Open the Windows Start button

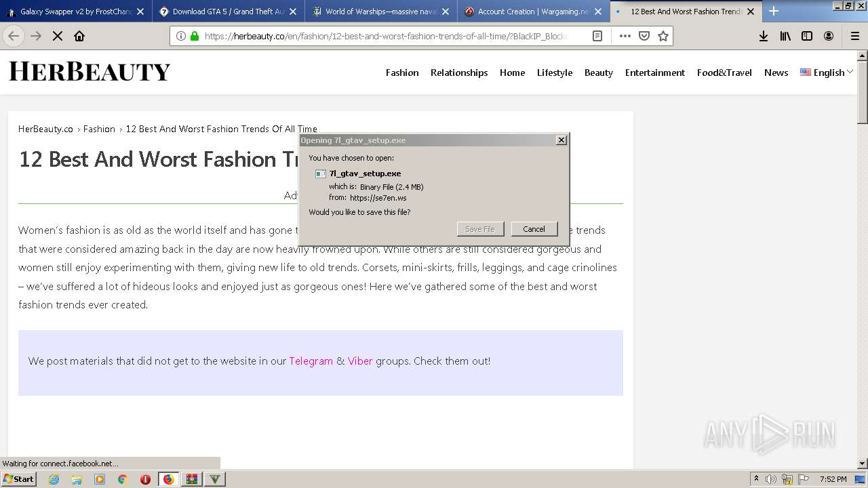[18, 479]
